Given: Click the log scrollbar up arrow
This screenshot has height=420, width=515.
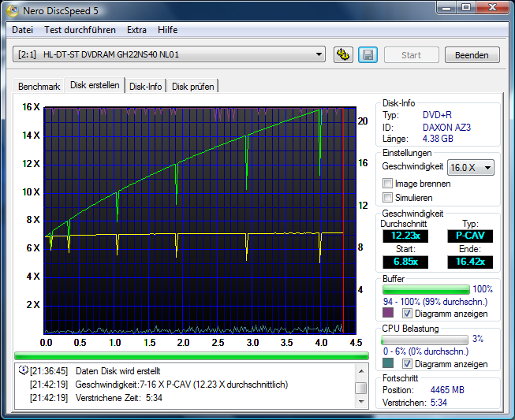Looking at the screenshot, I should (x=361, y=371).
